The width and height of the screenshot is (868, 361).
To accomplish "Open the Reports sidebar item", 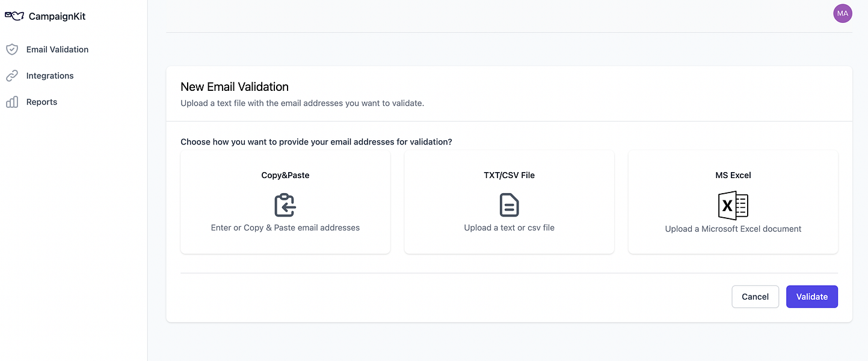I will point(42,102).
